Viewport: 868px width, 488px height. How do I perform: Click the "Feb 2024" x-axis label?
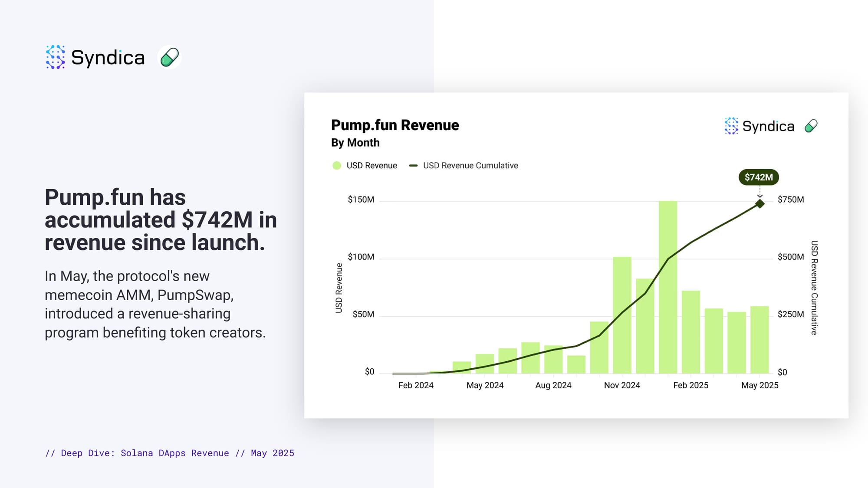tap(416, 385)
